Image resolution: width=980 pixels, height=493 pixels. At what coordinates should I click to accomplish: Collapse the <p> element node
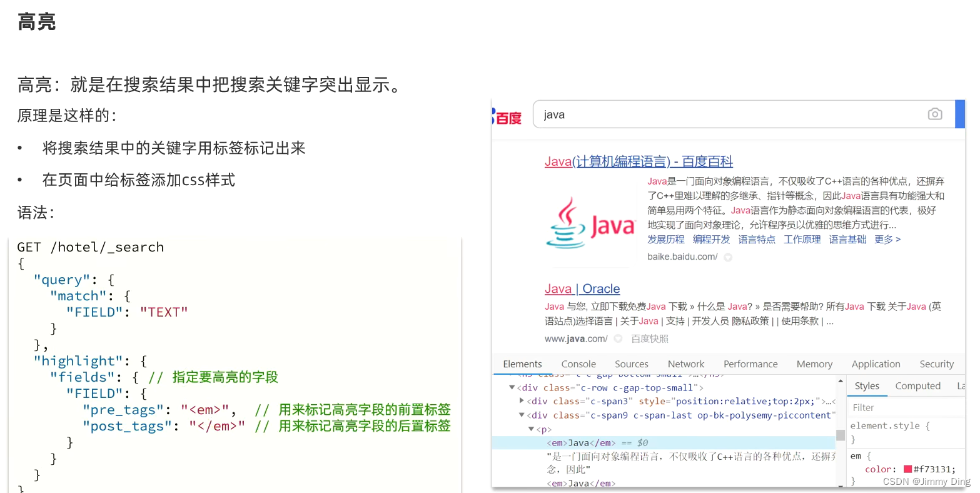(531, 429)
